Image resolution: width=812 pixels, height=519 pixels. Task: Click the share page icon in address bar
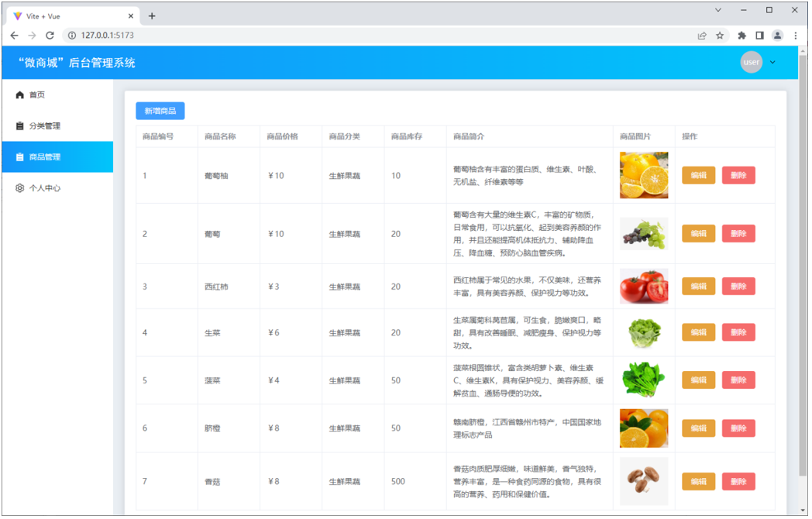[702, 36]
